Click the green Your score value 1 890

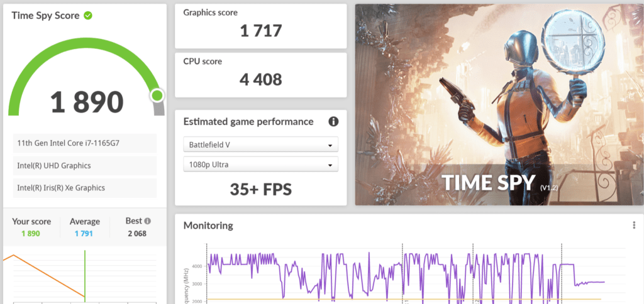[31, 234]
